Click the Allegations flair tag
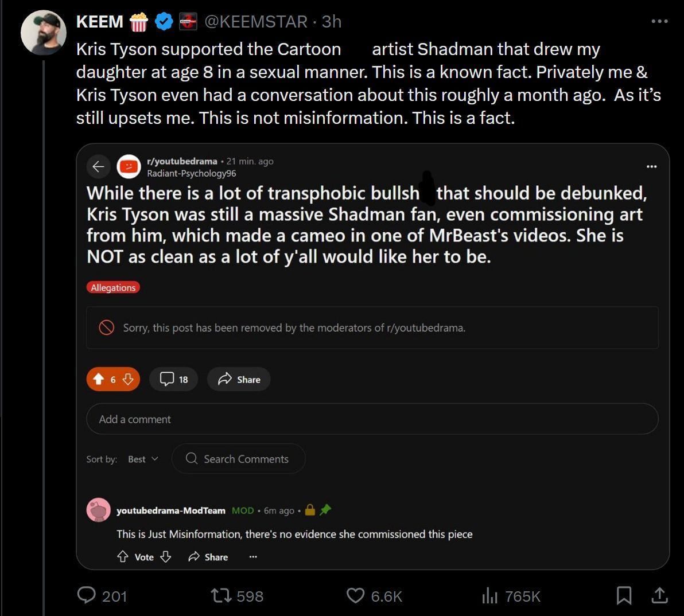This screenshot has width=684, height=616. [113, 287]
